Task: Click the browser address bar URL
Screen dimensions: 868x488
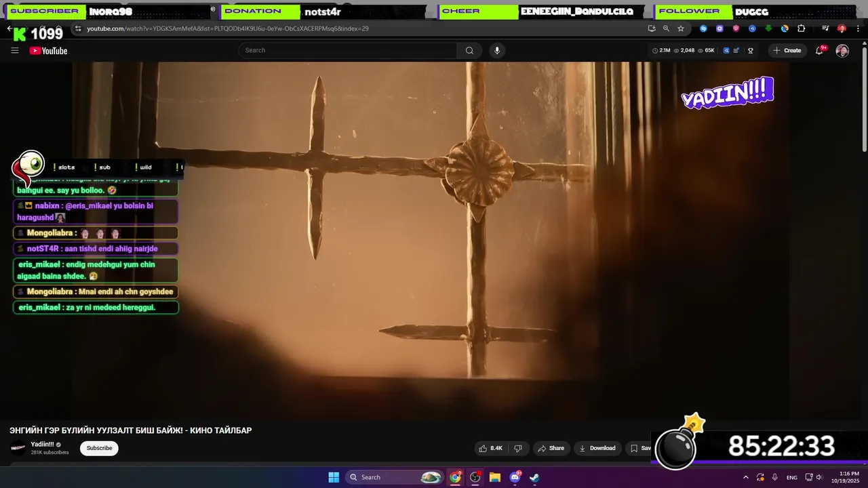Action: [x=228, y=28]
